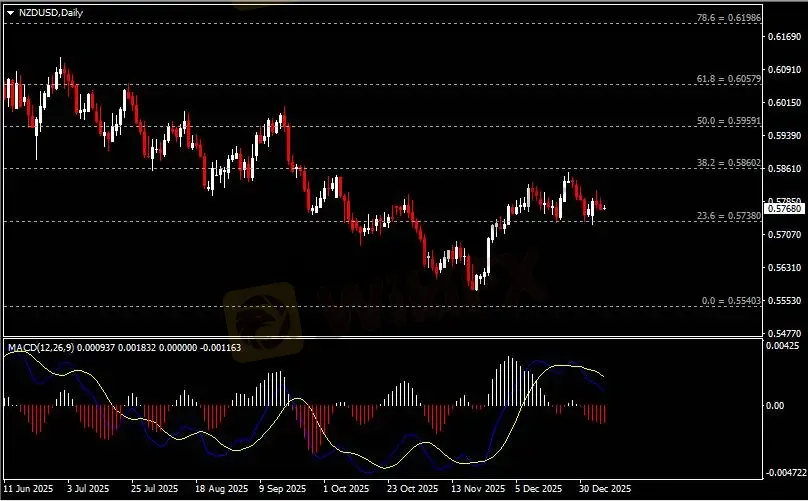Select the 0.0 = 0.55403 Fibonacci label
Image resolution: width=808 pixels, height=501 pixels.
731,300
